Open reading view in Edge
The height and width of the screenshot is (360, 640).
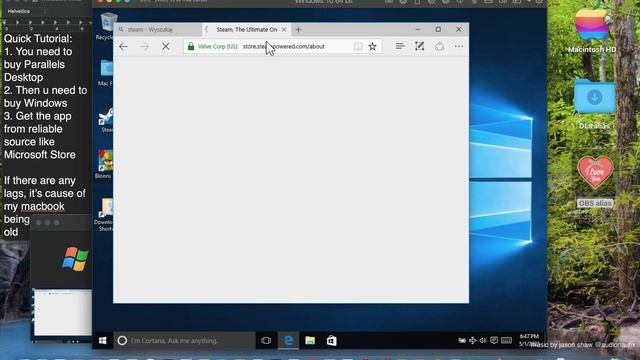click(x=358, y=47)
